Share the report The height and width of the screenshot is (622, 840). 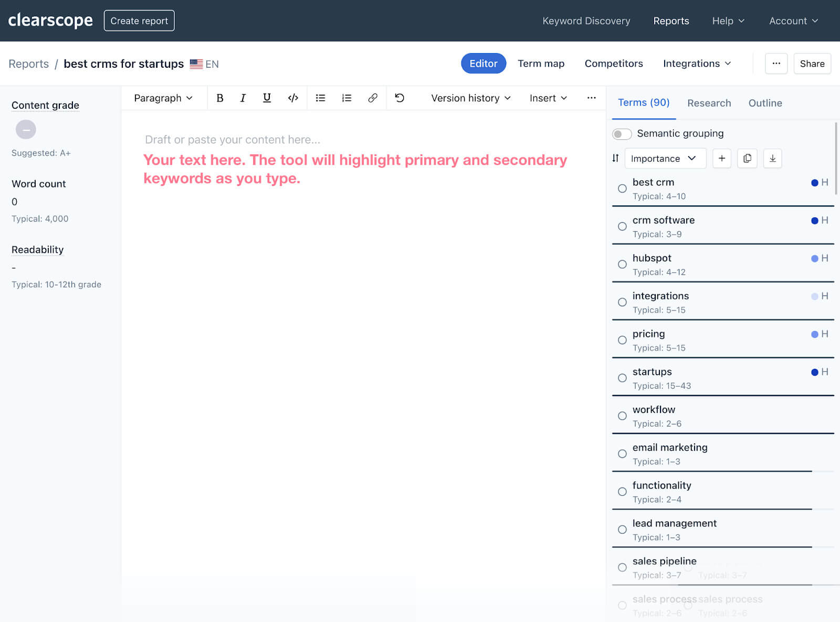click(812, 64)
